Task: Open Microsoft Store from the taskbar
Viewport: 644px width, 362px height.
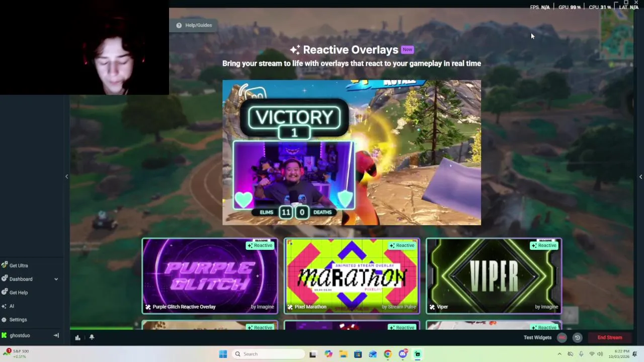Action: pos(358,354)
